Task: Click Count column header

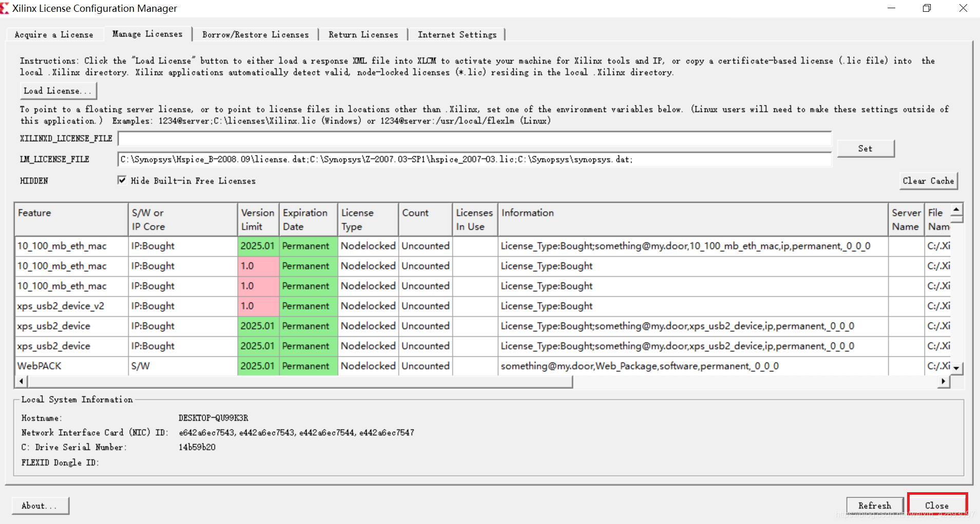Action: pos(426,220)
